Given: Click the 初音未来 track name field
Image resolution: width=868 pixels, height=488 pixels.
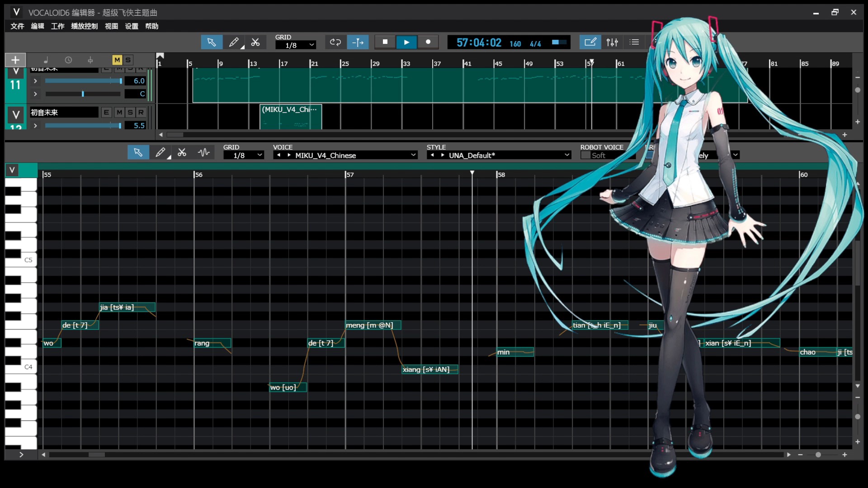Looking at the screenshot, I should click(64, 113).
